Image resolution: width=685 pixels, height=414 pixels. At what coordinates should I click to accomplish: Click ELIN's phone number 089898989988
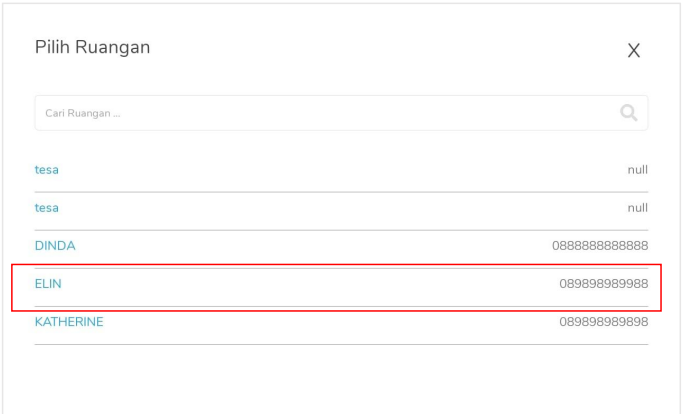[603, 284]
